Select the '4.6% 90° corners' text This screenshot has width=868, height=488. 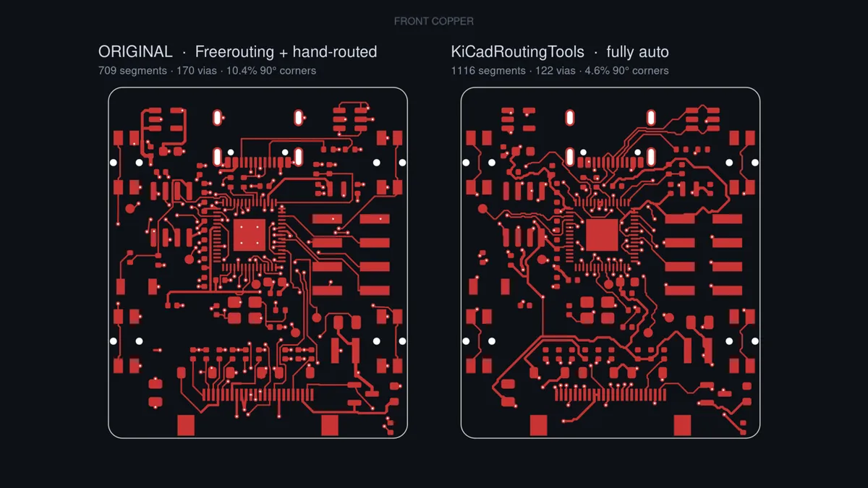[626, 71]
